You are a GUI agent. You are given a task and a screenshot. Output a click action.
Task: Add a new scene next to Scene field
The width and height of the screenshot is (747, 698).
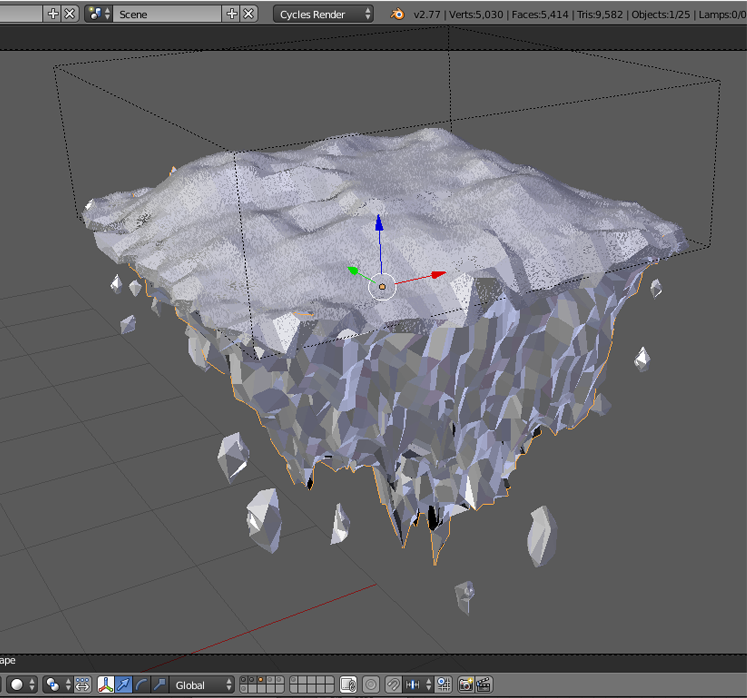tap(232, 14)
